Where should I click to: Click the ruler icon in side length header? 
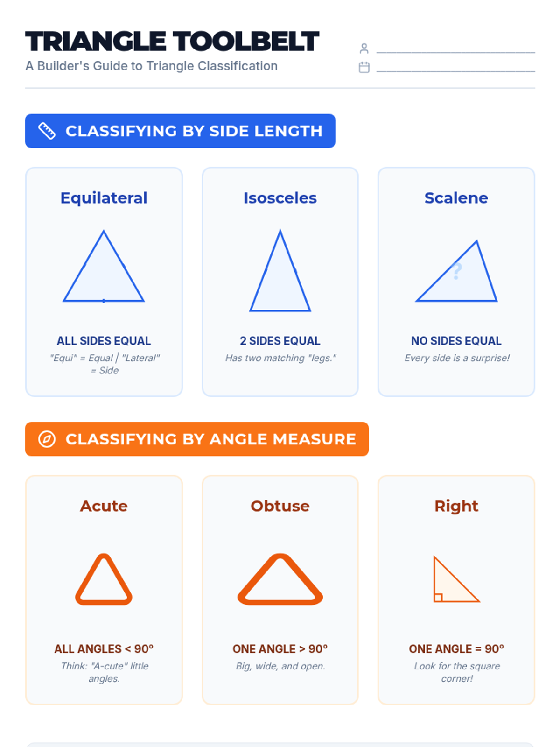[47, 131]
